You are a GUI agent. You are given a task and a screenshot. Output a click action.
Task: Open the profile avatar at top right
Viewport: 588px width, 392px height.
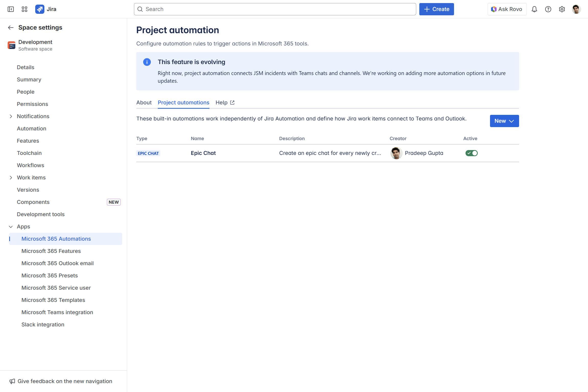point(576,9)
